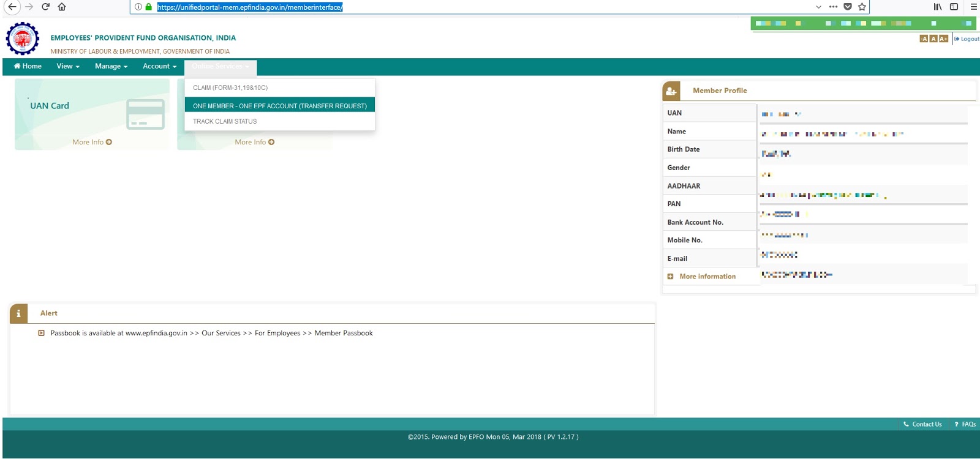980x459 pixels.
Task: Open the View dropdown menu
Action: (x=68, y=66)
